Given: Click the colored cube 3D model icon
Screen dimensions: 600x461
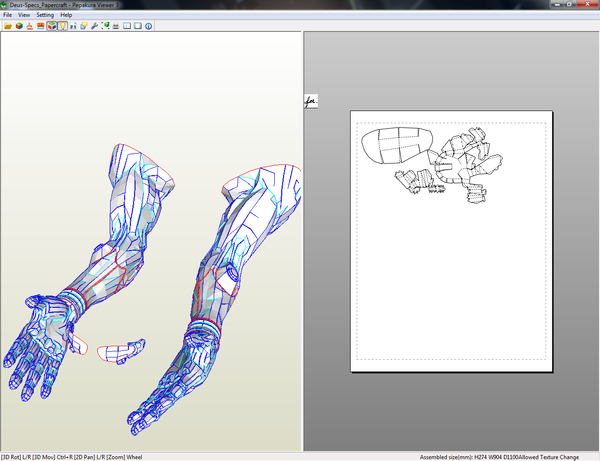Looking at the screenshot, I should 19,26.
